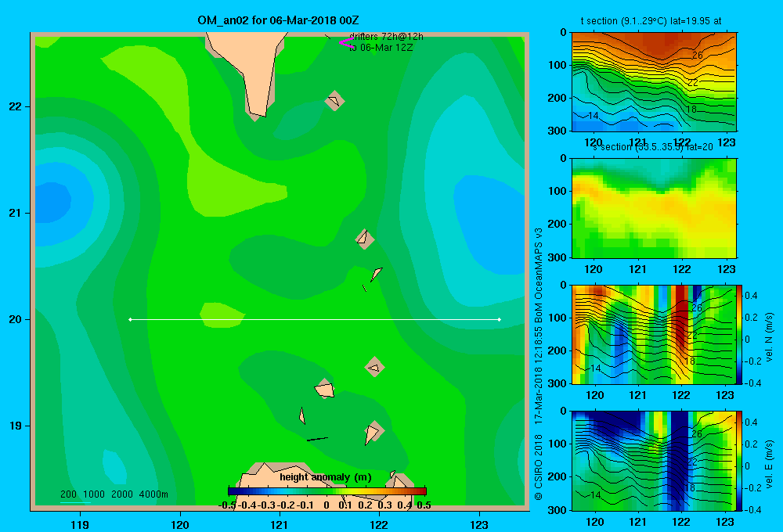Click latitude tick label 20 on main map

[x=16, y=319]
